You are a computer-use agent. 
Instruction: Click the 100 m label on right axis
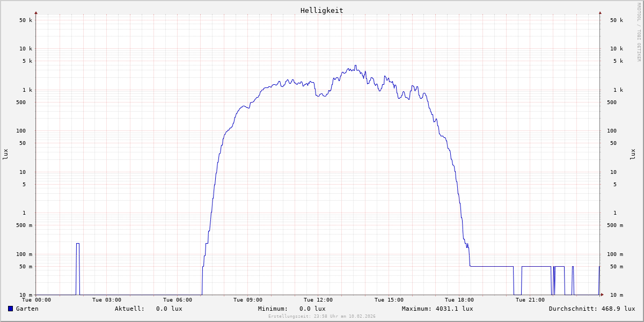point(615,254)
